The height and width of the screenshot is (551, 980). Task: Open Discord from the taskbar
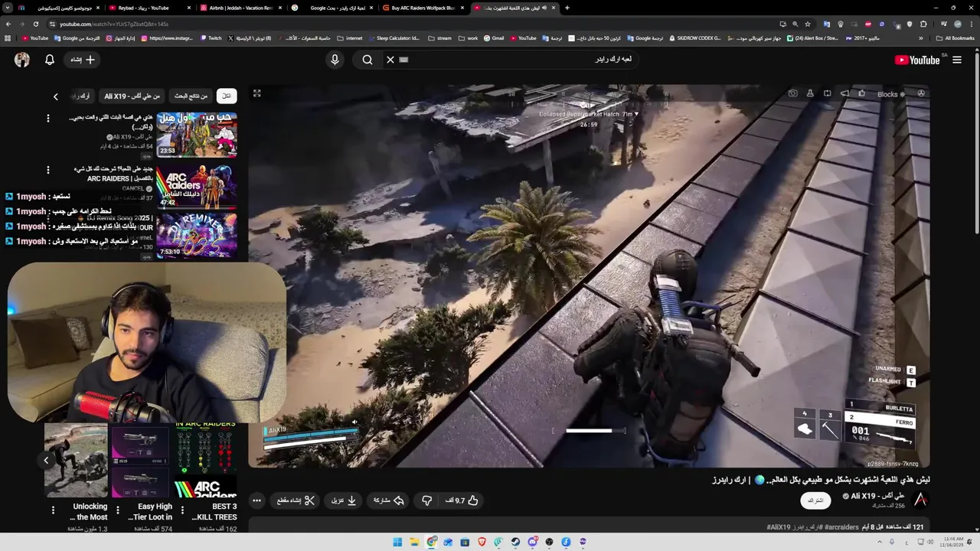[532, 542]
